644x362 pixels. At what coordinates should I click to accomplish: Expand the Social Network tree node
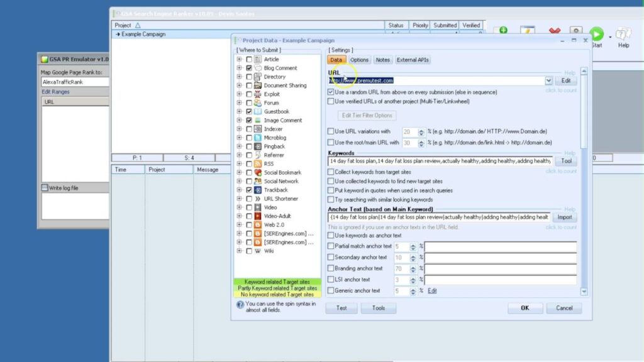240,181
